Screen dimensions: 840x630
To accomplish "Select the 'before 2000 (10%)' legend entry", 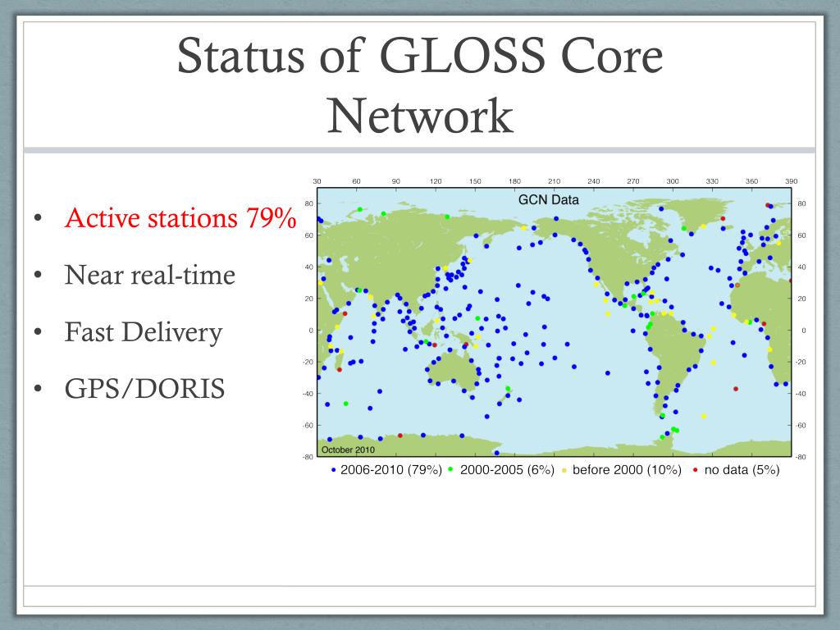I will (x=627, y=470).
